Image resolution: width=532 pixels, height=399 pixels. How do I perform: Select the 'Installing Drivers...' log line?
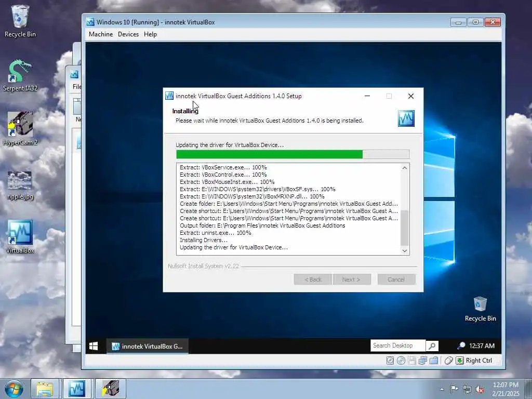point(204,240)
